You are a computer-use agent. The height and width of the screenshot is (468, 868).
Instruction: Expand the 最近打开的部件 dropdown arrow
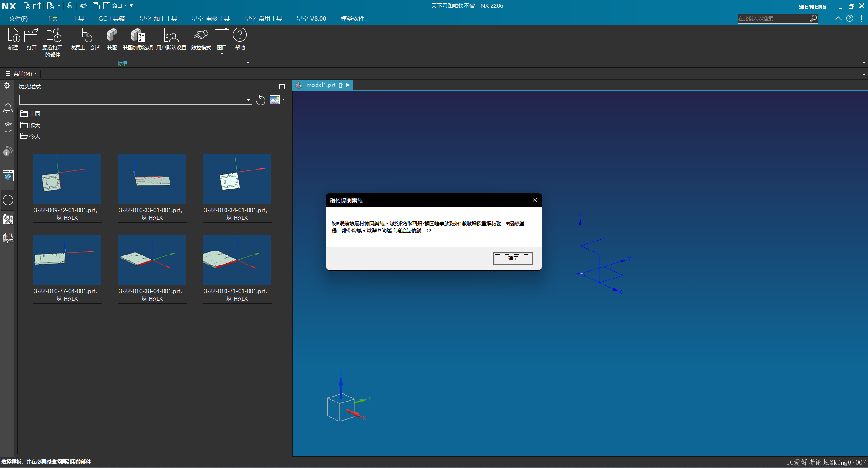[x=65, y=52]
